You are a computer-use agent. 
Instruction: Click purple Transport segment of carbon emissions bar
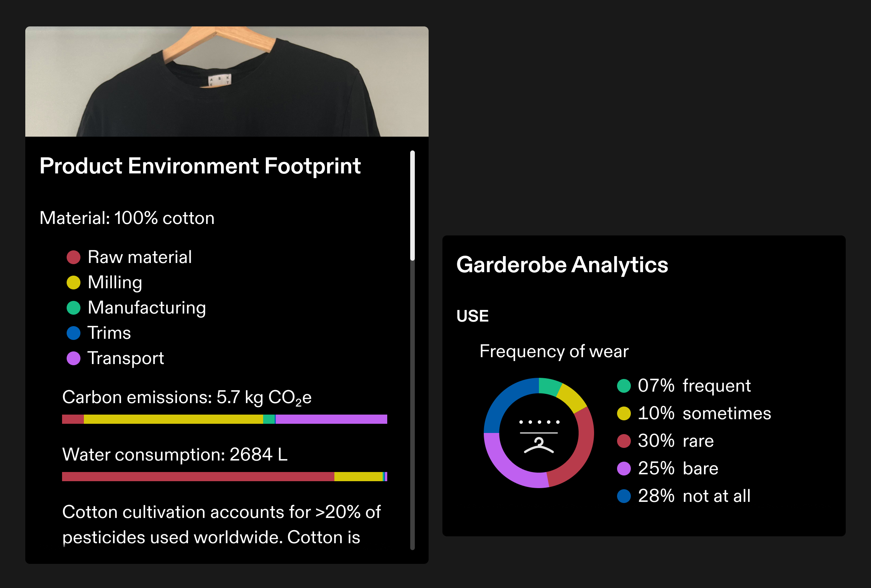[x=331, y=419]
